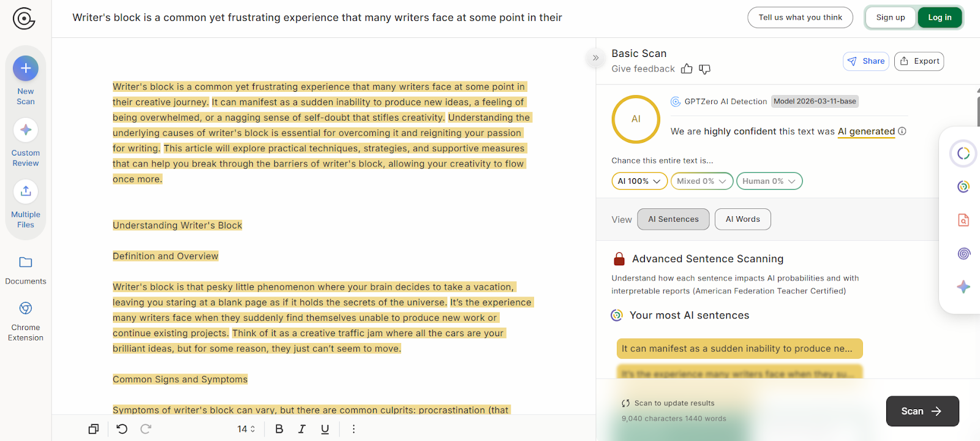Change font size 14 stepper

click(246, 429)
